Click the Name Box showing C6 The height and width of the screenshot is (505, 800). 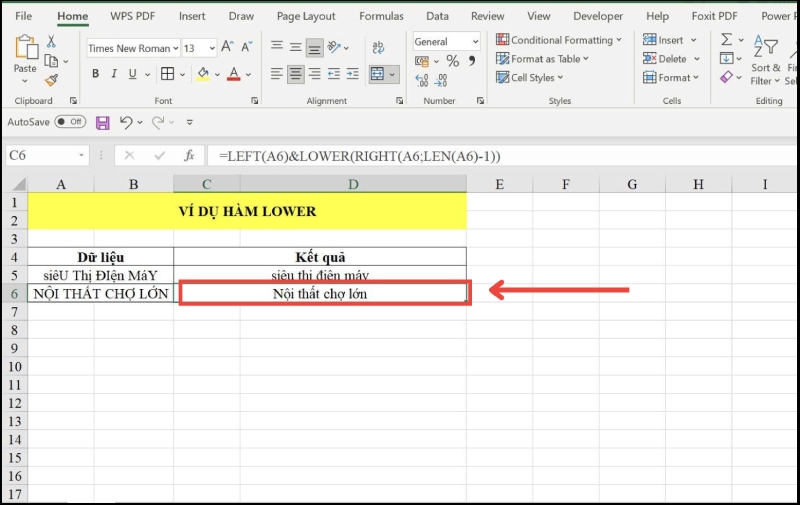(x=47, y=156)
